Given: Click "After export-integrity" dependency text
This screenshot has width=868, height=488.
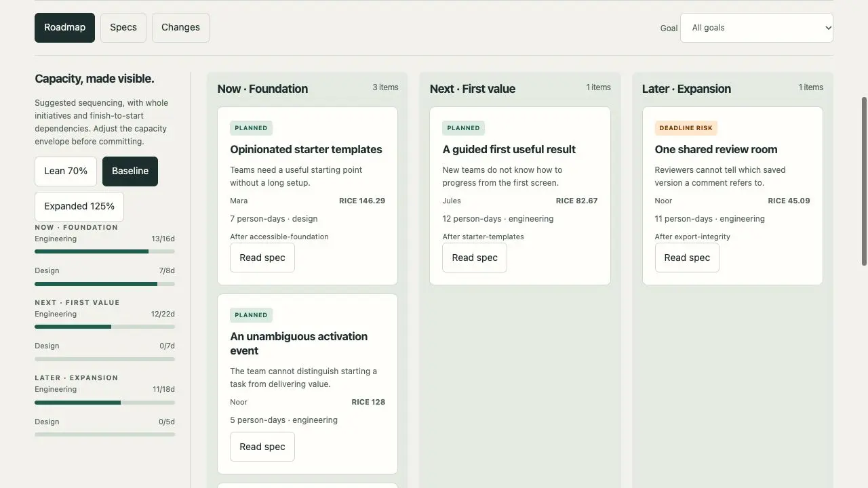Looking at the screenshot, I should (692, 237).
